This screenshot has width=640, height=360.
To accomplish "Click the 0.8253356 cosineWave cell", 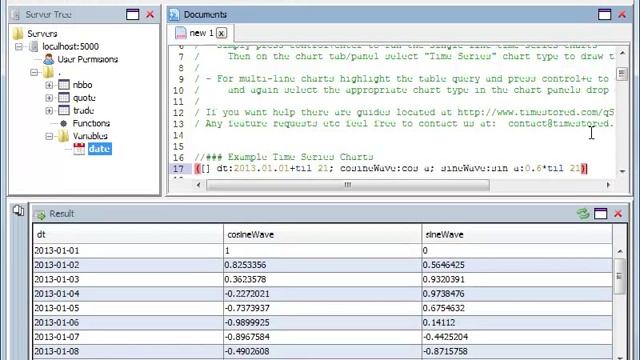I will point(322,265).
